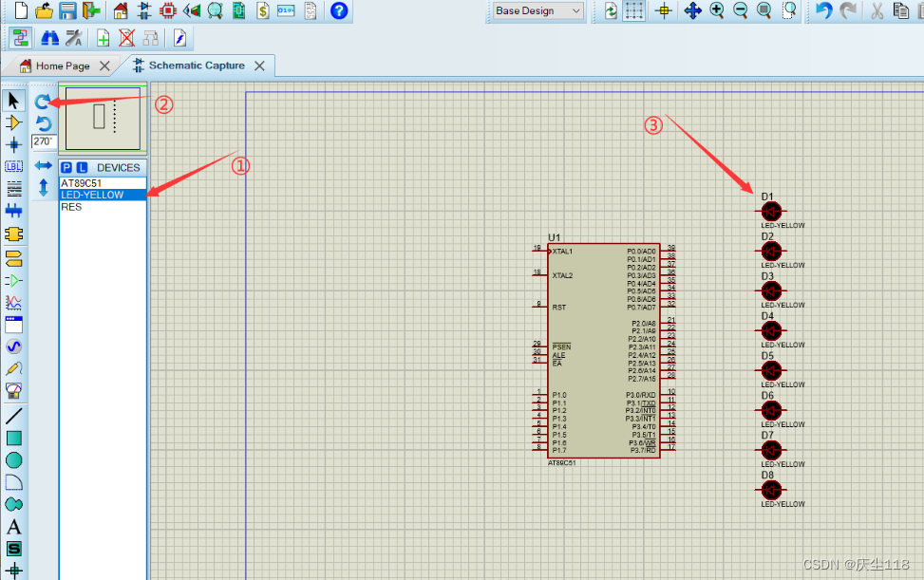Select 2D Graphics Text A tool
The image size is (924, 580).
click(x=13, y=527)
